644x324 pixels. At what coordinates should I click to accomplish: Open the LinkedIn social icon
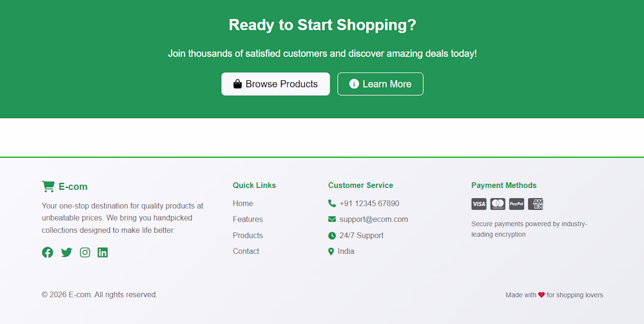point(102,252)
